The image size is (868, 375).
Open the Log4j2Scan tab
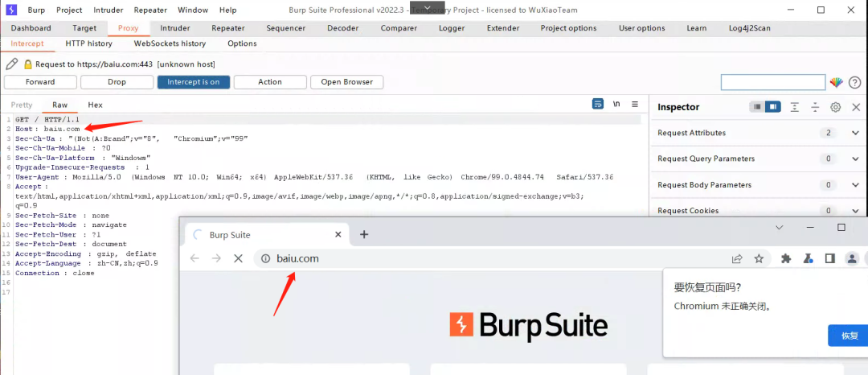tap(750, 28)
